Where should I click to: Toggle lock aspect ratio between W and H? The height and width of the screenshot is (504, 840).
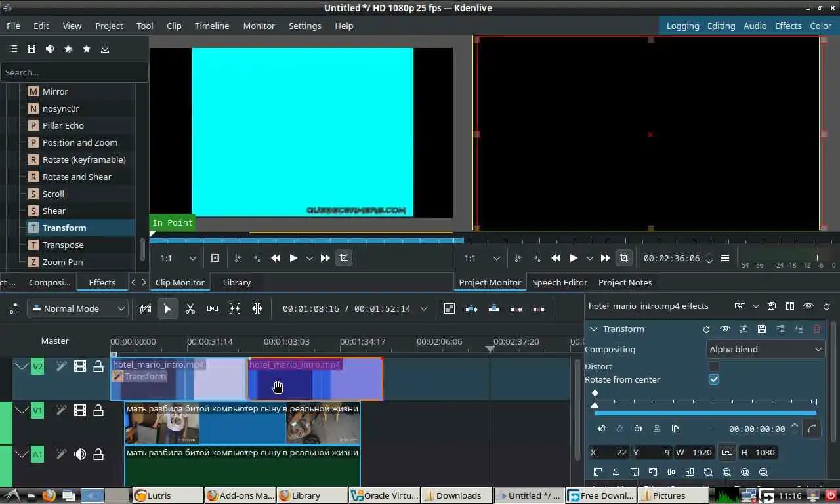[727, 452]
